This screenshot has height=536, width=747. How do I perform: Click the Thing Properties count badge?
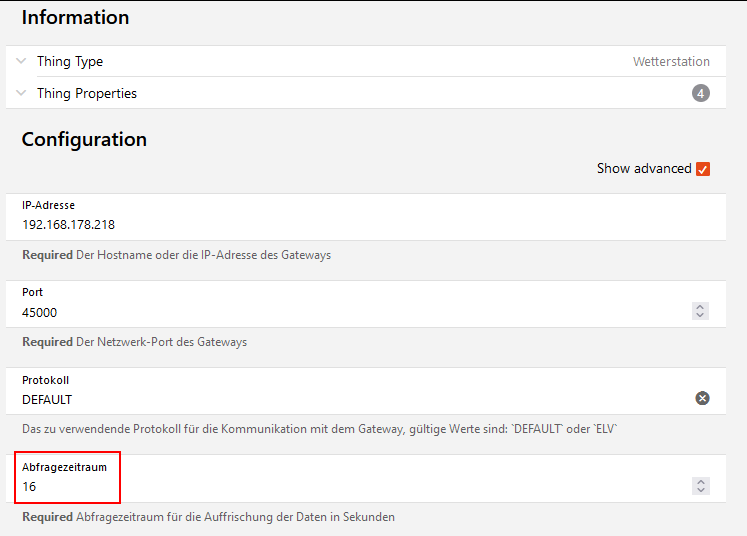701,93
